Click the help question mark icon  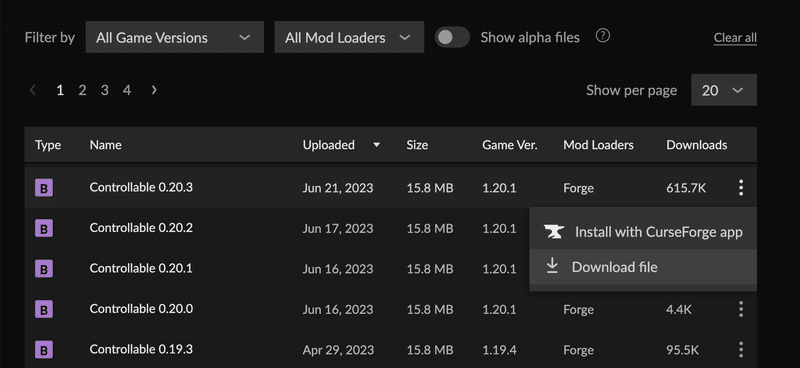[x=603, y=36]
